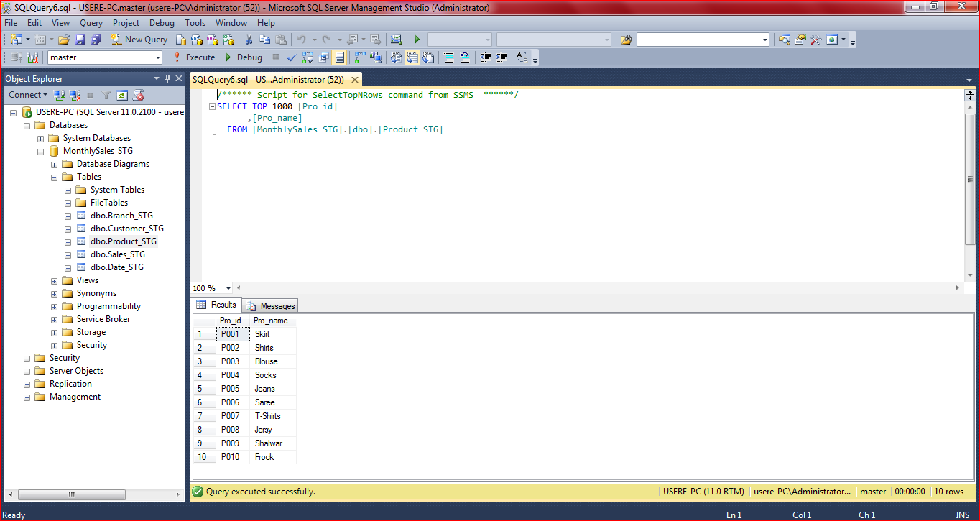This screenshot has height=521, width=980.
Task: Open the Object Explorer filter icon
Action: tap(106, 94)
